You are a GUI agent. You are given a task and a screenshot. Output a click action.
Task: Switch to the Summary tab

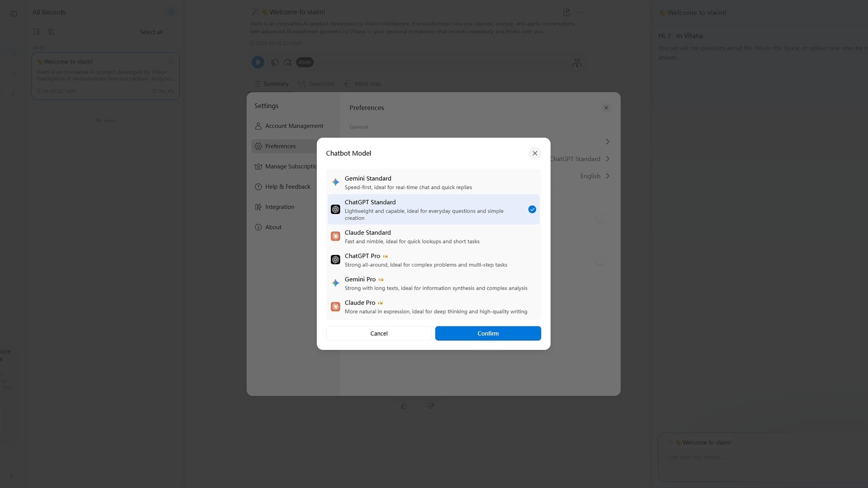click(x=271, y=84)
